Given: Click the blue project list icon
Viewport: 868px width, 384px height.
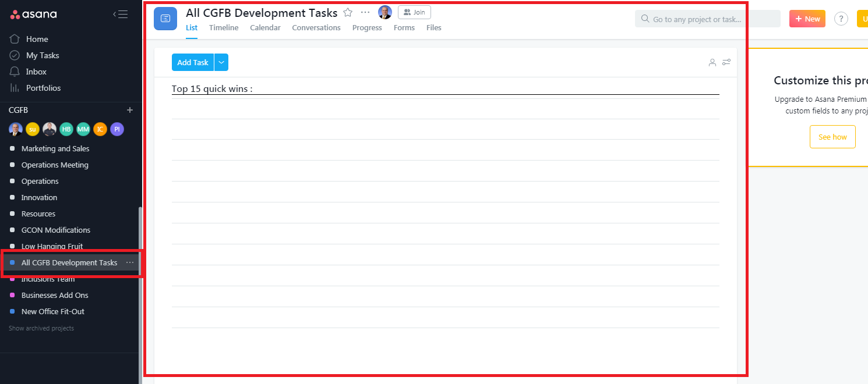Looking at the screenshot, I should [165, 19].
